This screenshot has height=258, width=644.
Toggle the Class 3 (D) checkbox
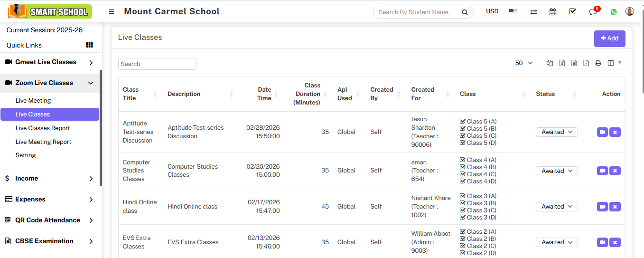pos(463,218)
